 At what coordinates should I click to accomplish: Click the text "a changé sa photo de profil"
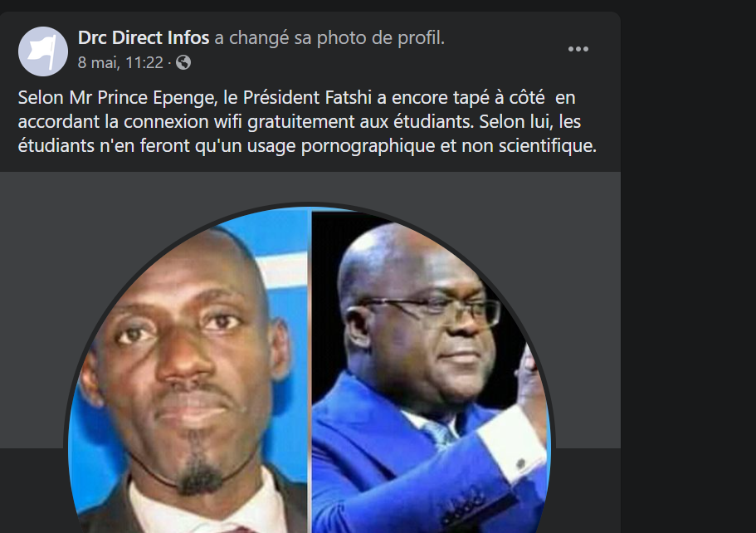point(328,37)
